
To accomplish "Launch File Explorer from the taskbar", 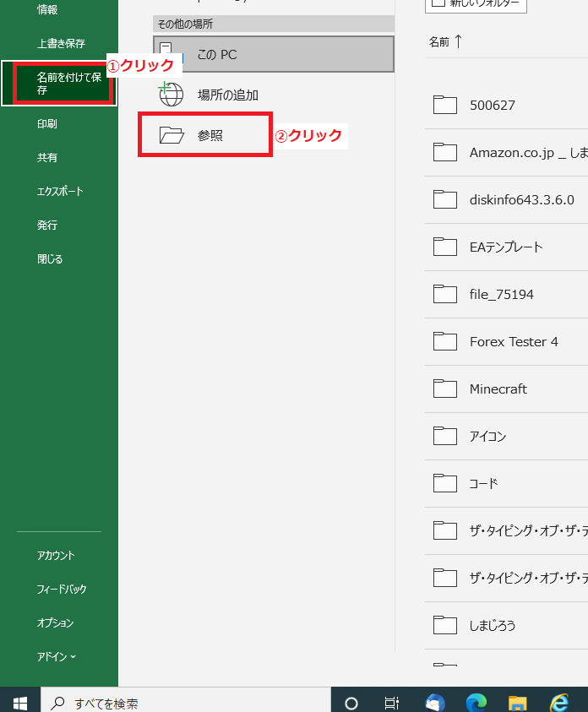I will coord(518,702).
